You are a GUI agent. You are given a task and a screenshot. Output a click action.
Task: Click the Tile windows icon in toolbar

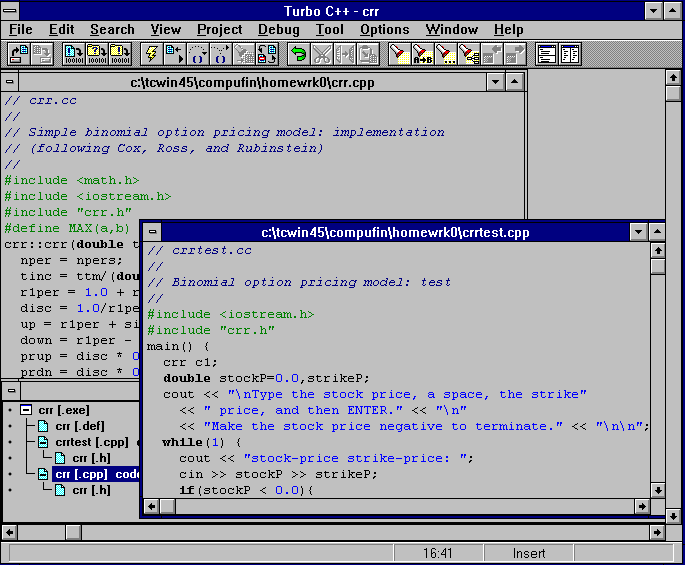pos(546,54)
